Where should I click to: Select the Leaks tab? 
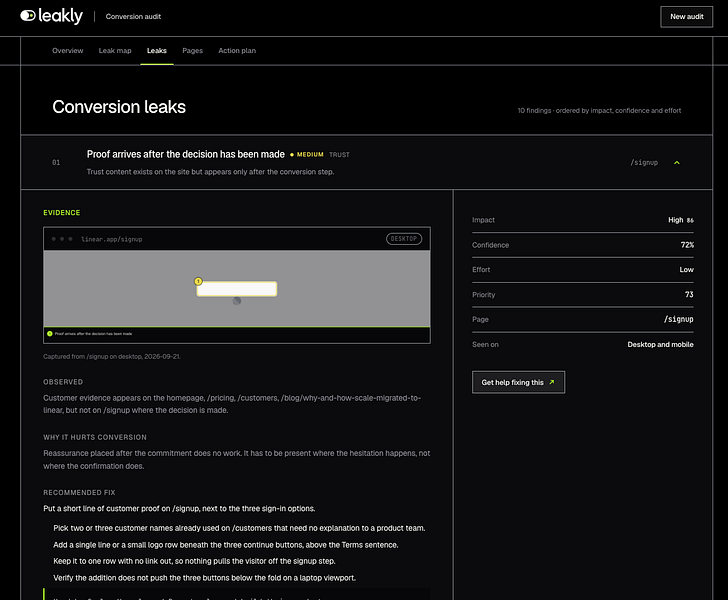coord(156,51)
